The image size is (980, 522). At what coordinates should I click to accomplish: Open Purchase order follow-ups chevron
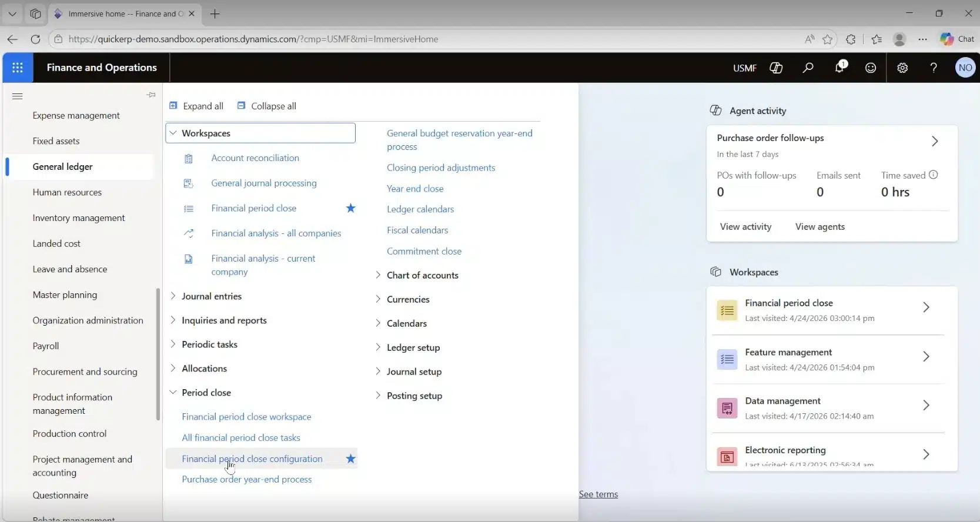tap(935, 141)
